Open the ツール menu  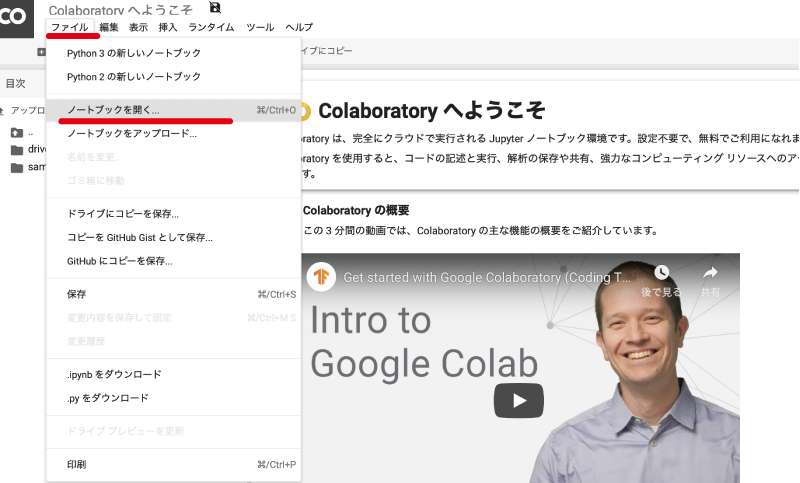click(x=260, y=27)
